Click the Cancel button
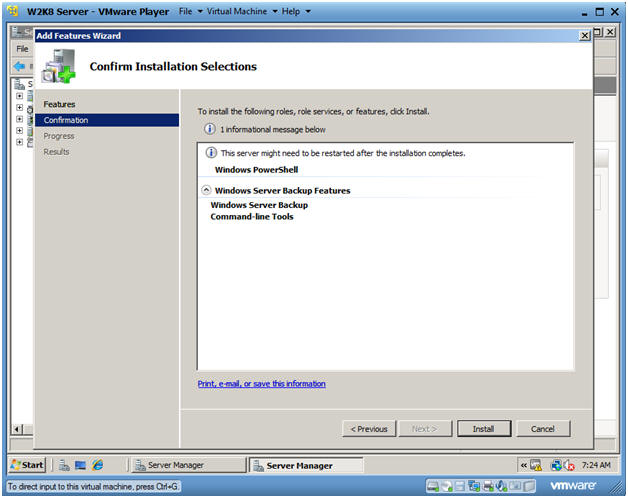628x498 pixels. [x=543, y=429]
